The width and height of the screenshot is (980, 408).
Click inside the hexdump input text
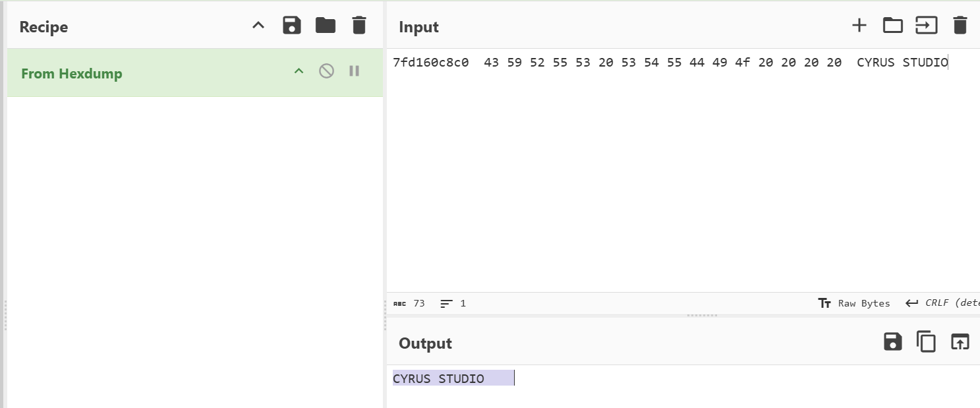coord(670,63)
